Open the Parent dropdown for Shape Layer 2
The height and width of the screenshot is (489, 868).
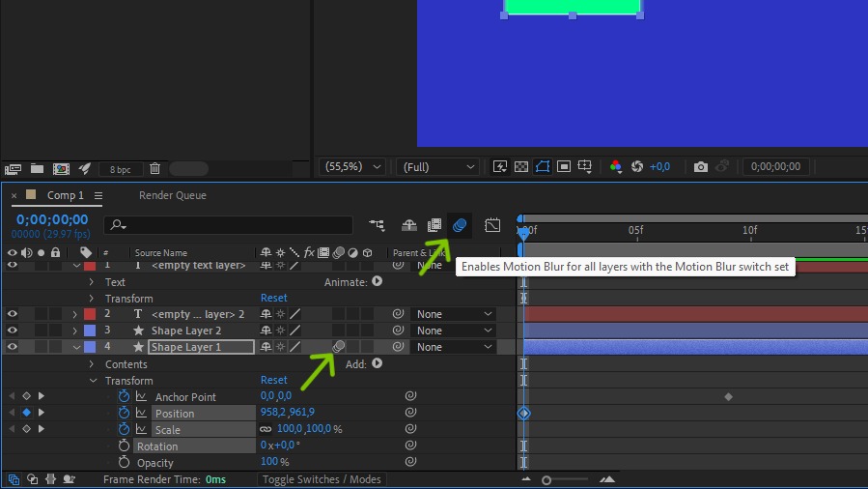point(454,331)
